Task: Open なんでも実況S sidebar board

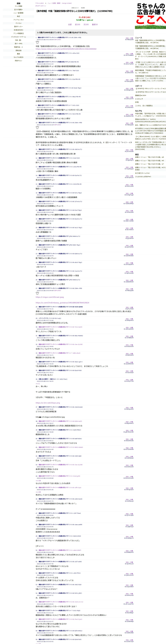Action: [18, 57]
